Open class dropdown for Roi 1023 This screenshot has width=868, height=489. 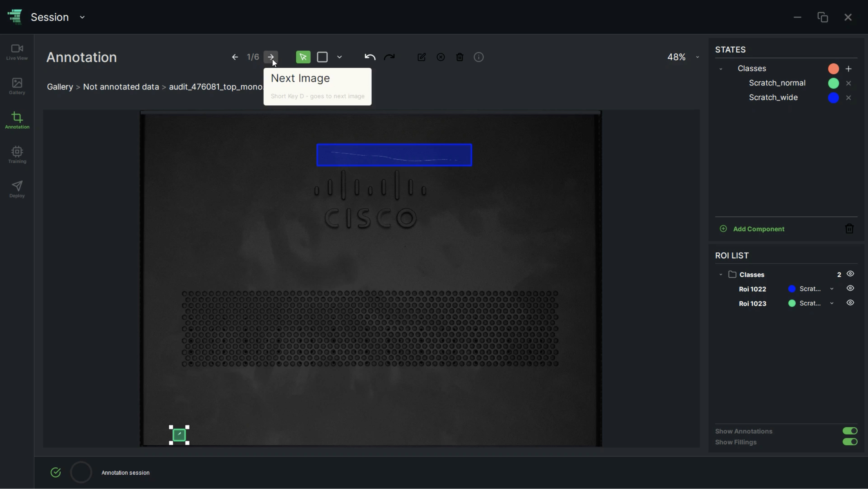[x=832, y=304]
